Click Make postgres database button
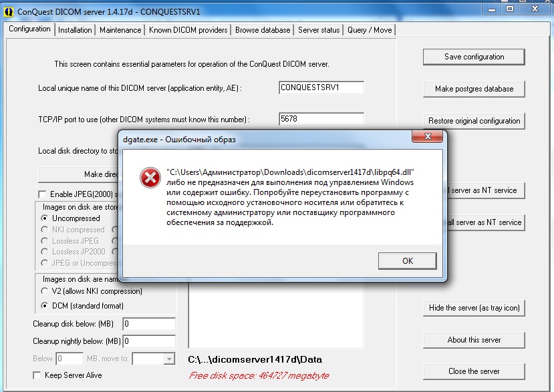The image size is (554, 392). pyautogui.click(x=474, y=89)
